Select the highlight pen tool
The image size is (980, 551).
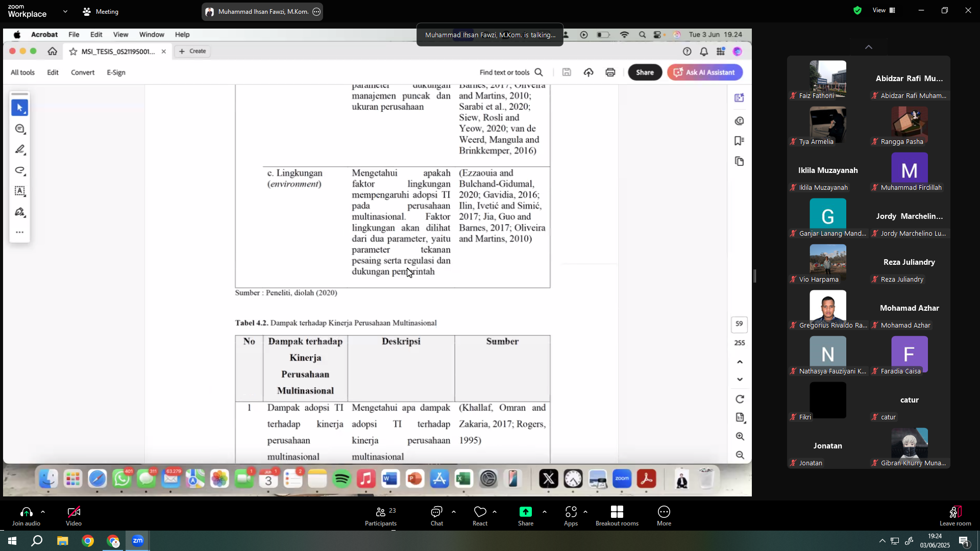[x=20, y=149]
